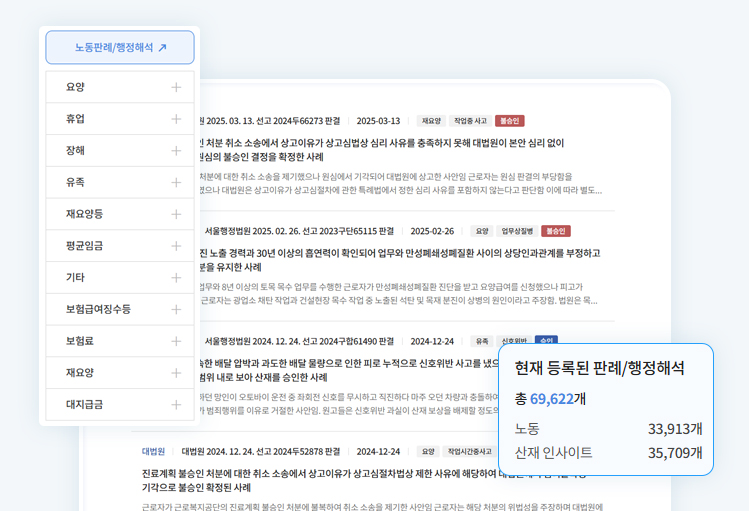Click the total count 69,622
Screen dimensions: 749x511
pos(552,399)
